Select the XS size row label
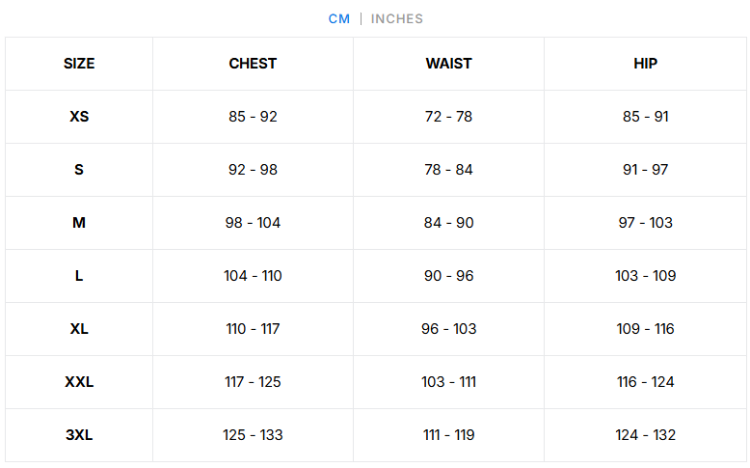The width and height of the screenshot is (750, 468). coord(79,117)
